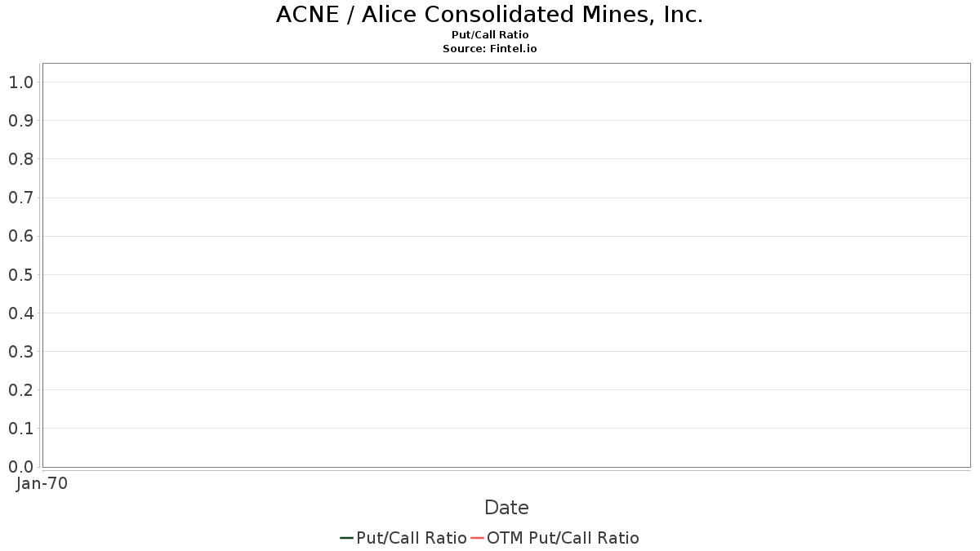980x551 pixels.
Task: Click the 0.5 y-axis tick label
Action: pos(20,275)
